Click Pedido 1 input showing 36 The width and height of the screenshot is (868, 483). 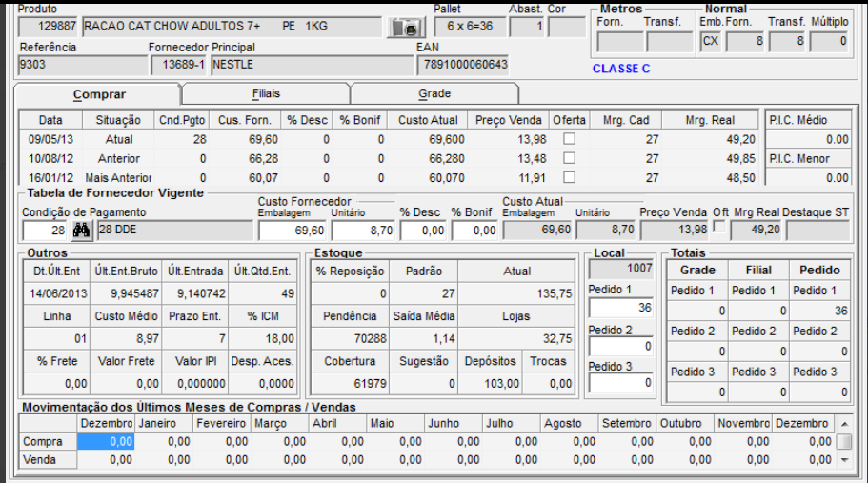pyautogui.click(x=620, y=308)
